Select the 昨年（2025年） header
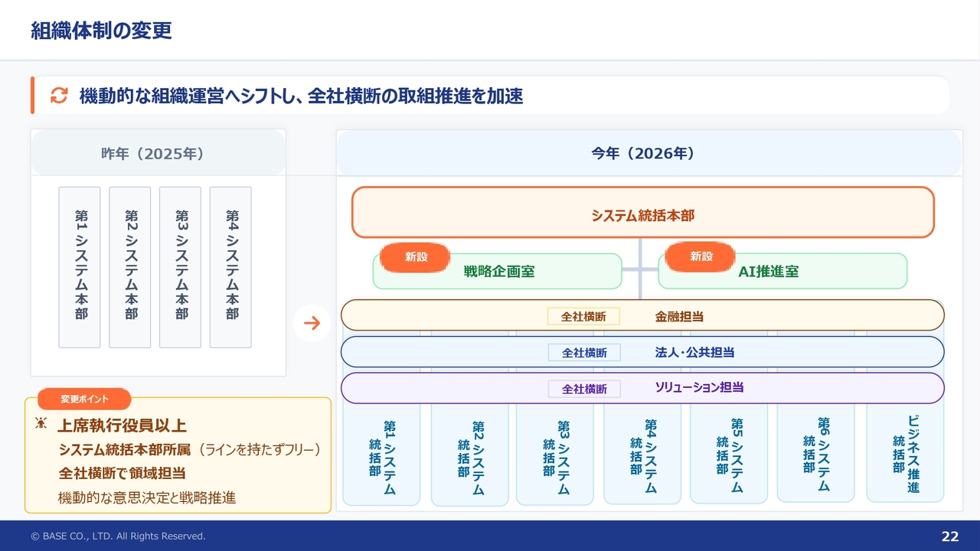 [x=158, y=154]
